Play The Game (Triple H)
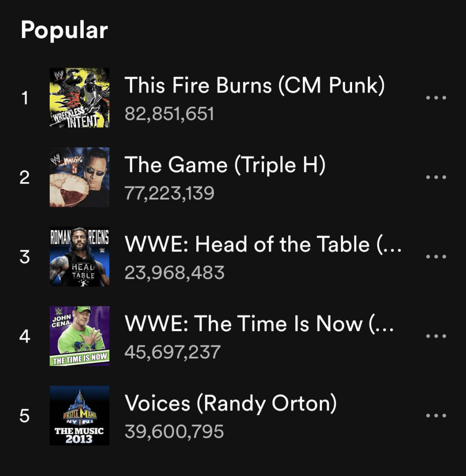The height and width of the screenshot is (476, 466). (x=225, y=165)
